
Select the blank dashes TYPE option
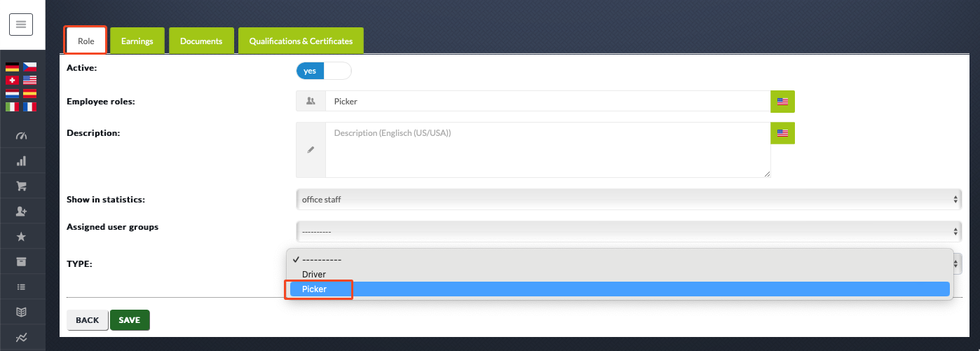[620, 259]
